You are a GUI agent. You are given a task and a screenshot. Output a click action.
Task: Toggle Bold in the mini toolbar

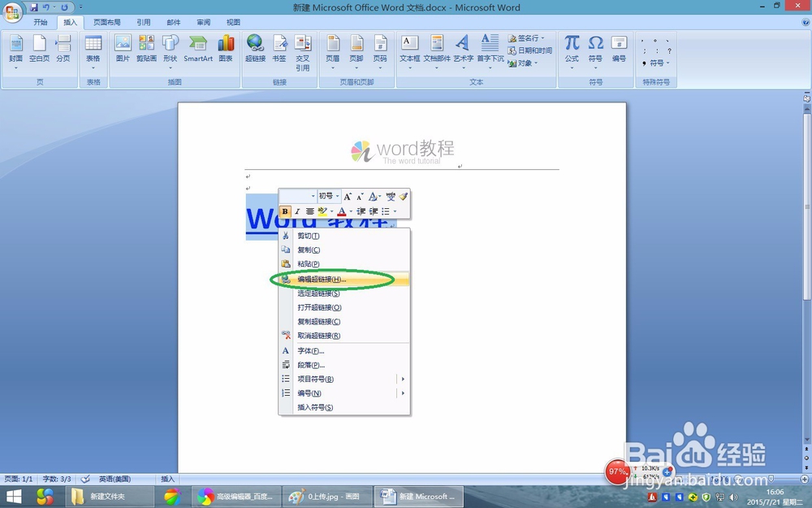285,211
